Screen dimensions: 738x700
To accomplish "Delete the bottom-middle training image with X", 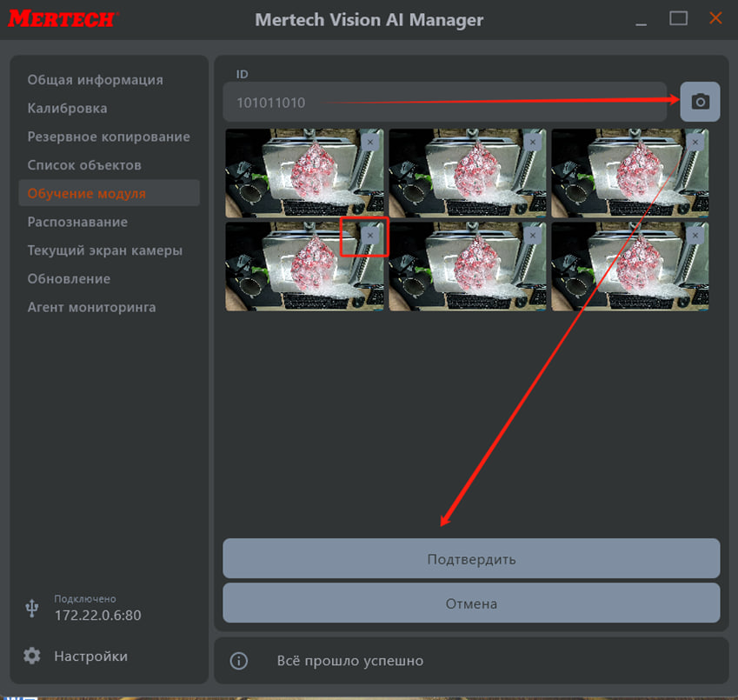I will [534, 235].
